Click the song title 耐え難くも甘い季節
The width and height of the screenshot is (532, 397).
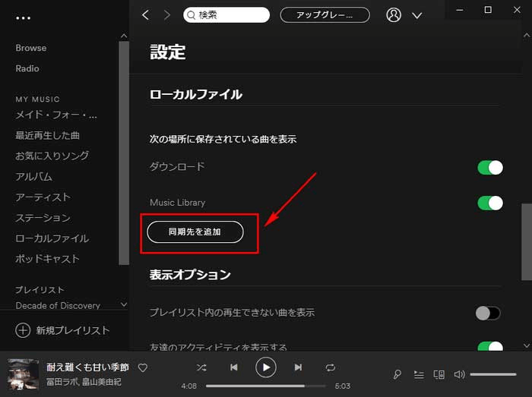(x=87, y=367)
